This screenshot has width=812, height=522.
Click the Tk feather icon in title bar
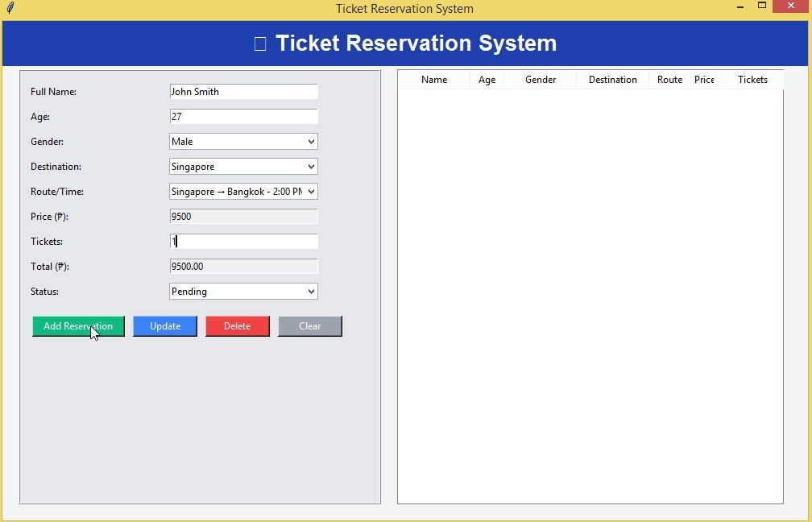[x=10, y=8]
